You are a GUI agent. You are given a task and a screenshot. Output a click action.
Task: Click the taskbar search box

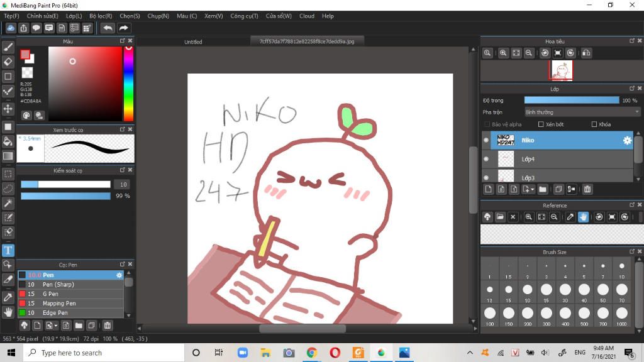coord(104,353)
